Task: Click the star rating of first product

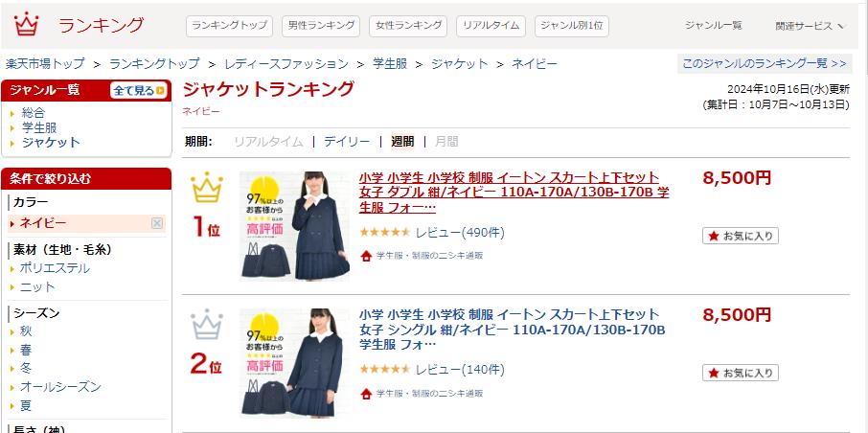Action: 385,233
